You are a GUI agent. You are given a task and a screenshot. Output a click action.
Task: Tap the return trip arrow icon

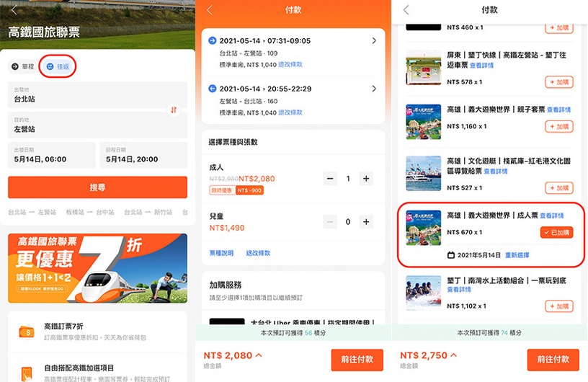click(x=213, y=89)
